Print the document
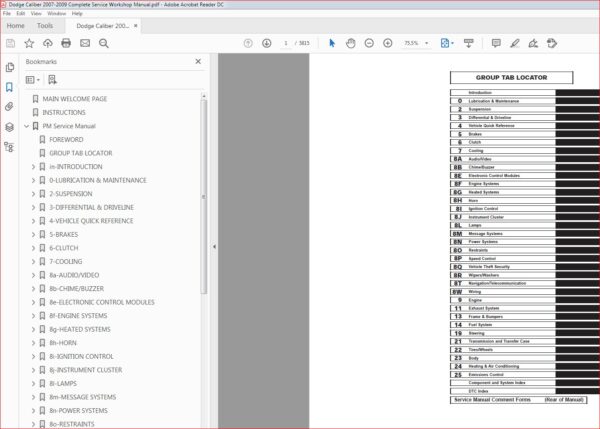600x429 pixels. [x=66, y=43]
